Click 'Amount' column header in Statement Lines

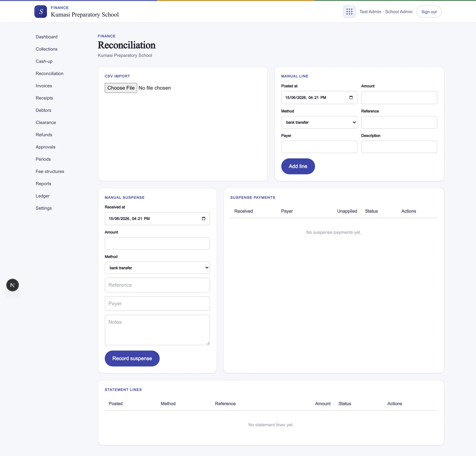click(x=323, y=404)
